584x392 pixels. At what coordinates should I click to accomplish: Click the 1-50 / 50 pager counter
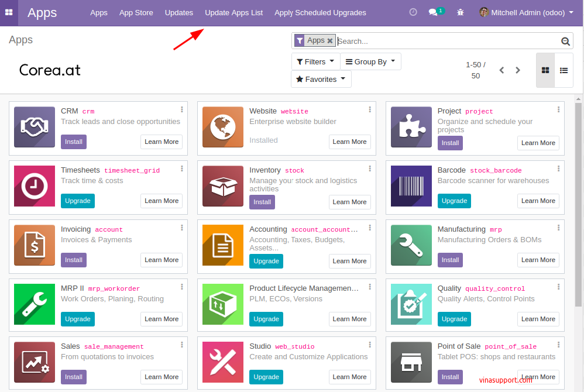pyautogui.click(x=476, y=70)
